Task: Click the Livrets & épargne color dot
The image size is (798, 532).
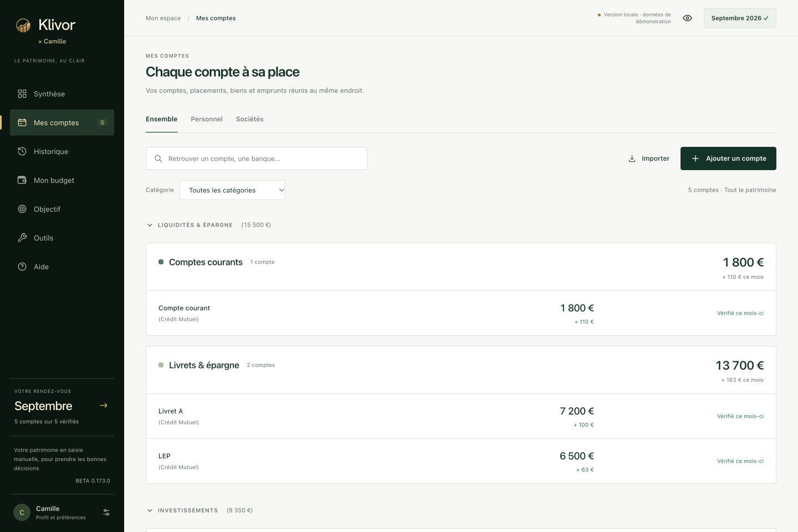Action: click(161, 365)
